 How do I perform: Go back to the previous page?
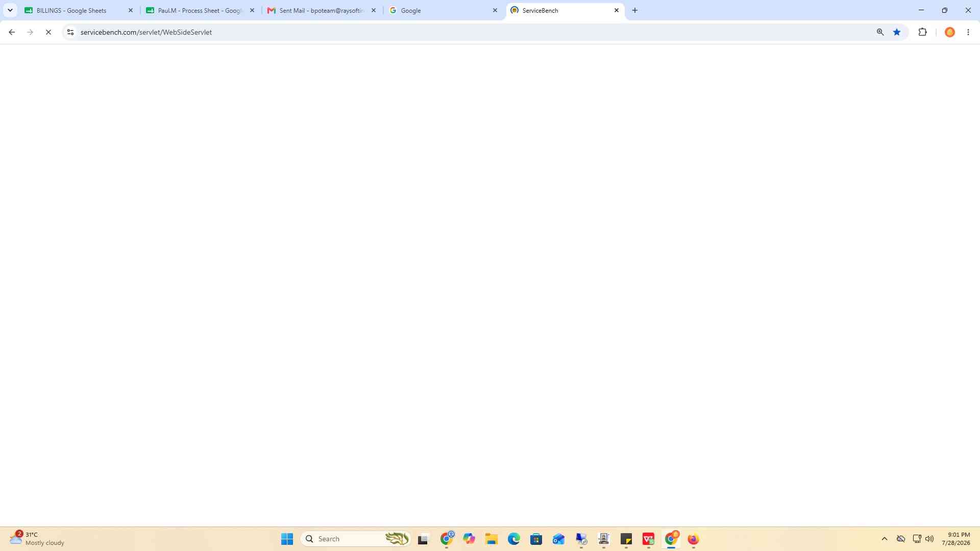pyautogui.click(x=12, y=32)
